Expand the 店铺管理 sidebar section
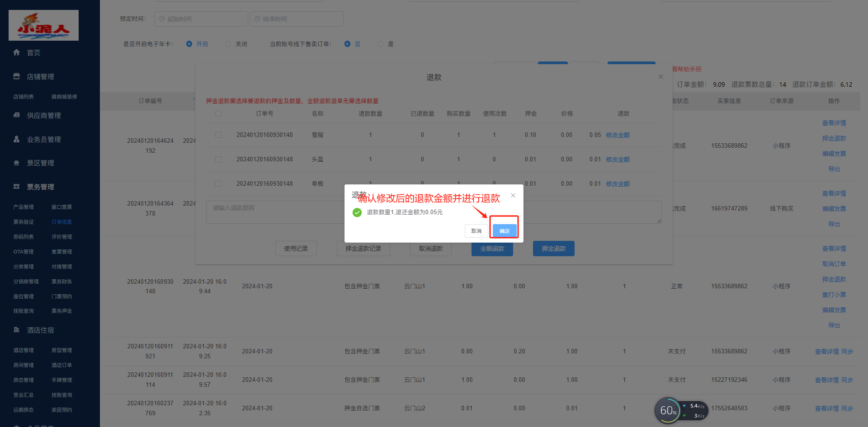 click(40, 77)
